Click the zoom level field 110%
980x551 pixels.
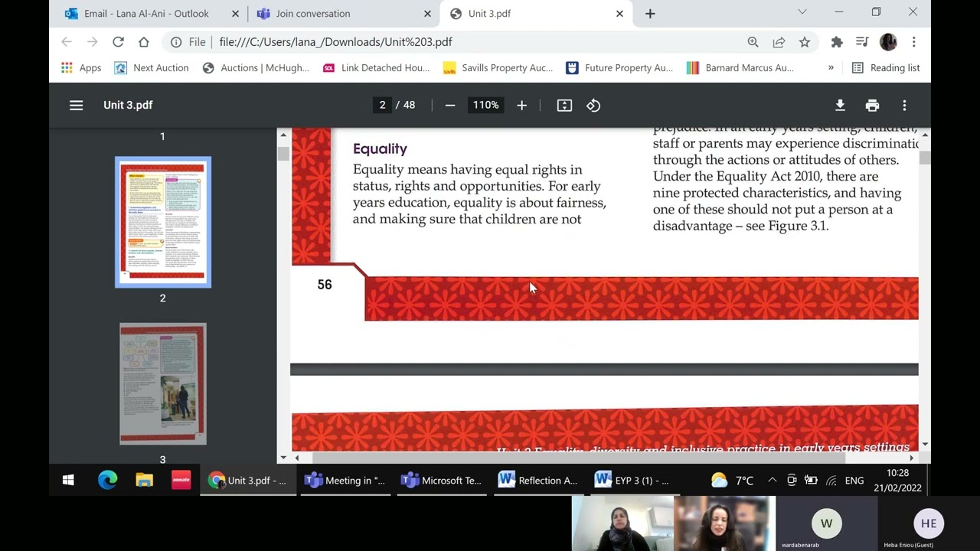click(485, 106)
